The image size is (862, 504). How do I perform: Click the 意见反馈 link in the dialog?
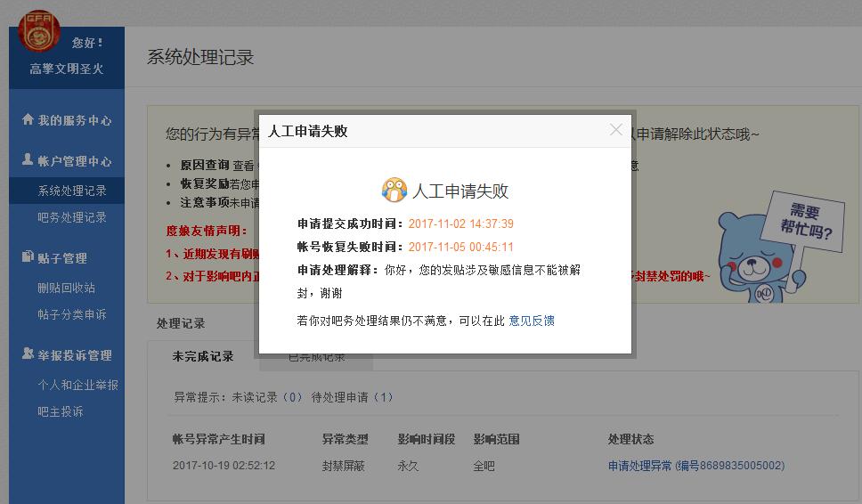pyautogui.click(x=532, y=321)
